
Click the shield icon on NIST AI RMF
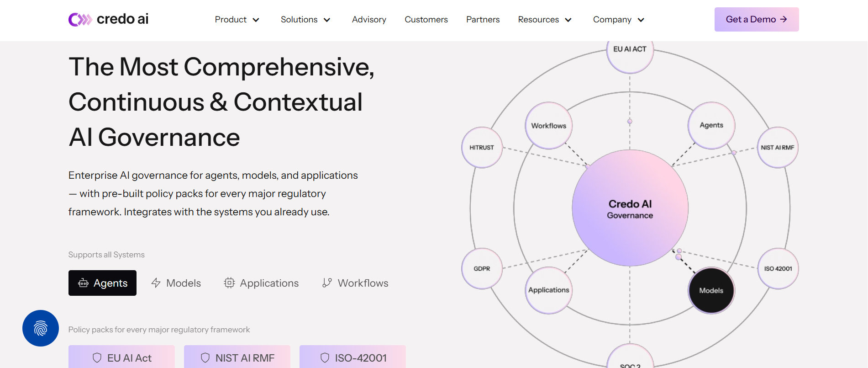[205, 357]
